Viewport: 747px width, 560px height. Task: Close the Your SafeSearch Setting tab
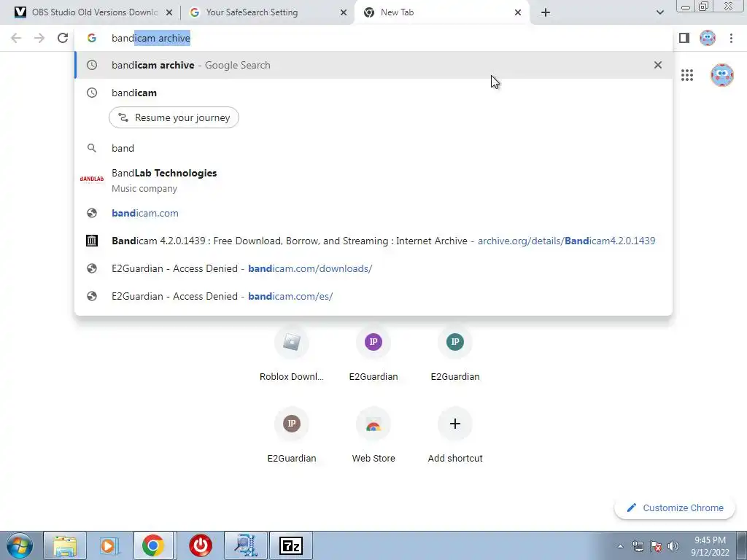pyautogui.click(x=344, y=13)
